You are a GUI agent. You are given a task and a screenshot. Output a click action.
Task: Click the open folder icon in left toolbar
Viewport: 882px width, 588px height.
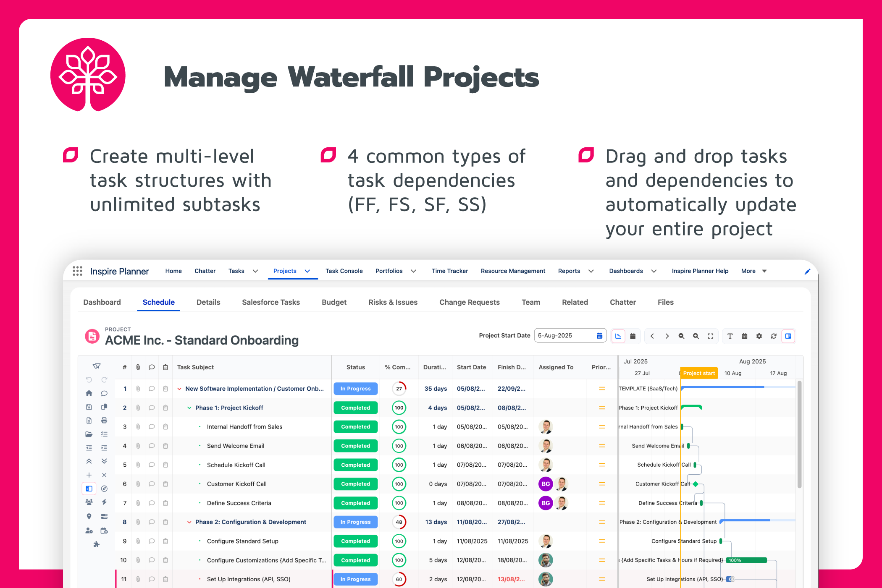click(x=89, y=434)
